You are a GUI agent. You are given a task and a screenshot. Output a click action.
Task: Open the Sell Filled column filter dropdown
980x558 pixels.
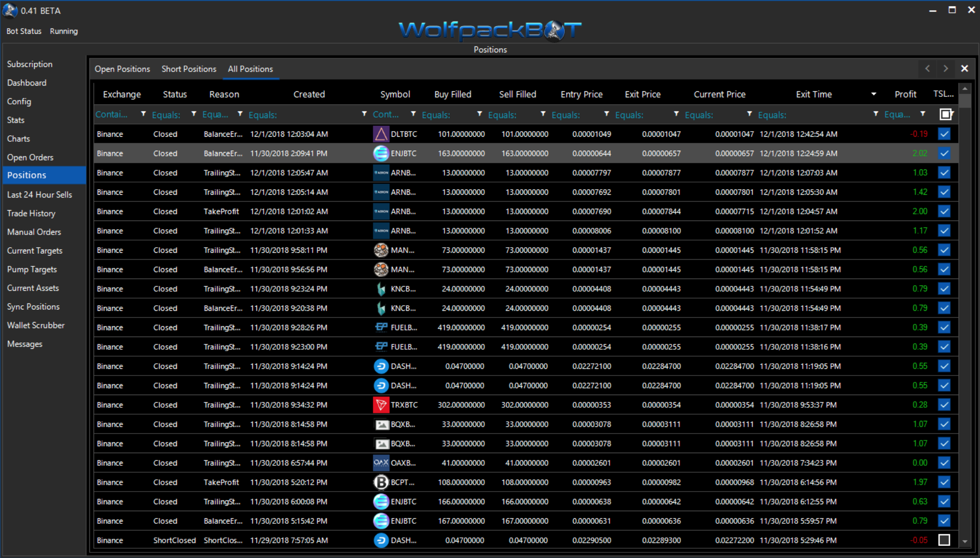(543, 114)
